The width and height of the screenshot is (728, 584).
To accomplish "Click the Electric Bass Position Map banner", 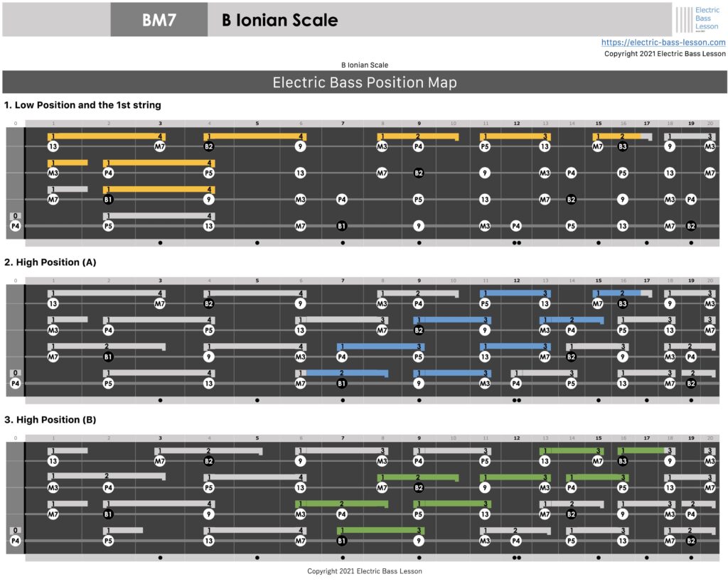I will [x=364, y=82].
